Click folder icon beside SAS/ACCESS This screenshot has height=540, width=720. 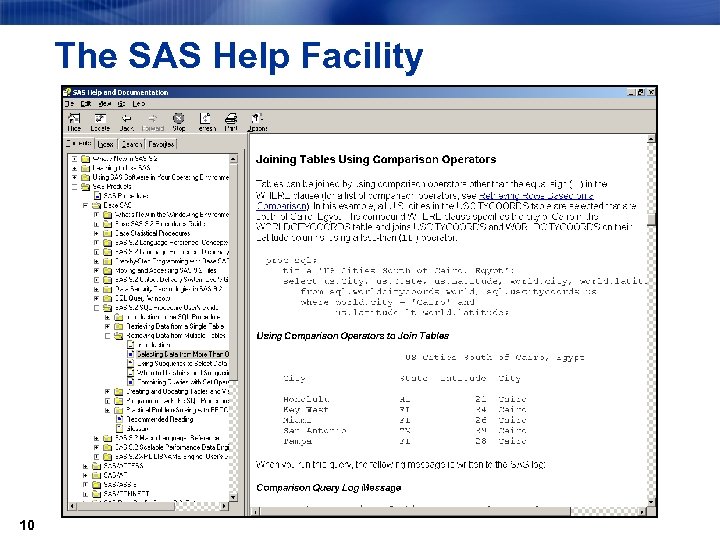96,466
